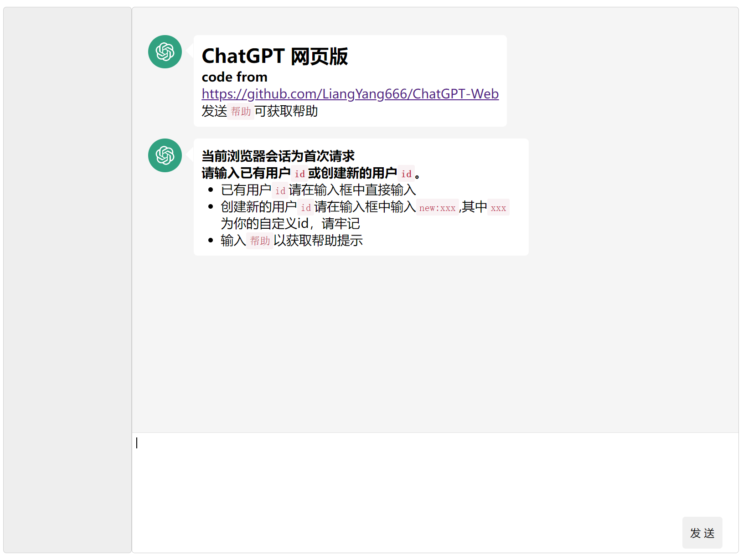The image size is (743, 560).
Task: Click the bold line 请输入已有用户 id 或创建新的用户 id
Action: click(x=311, y=173)
